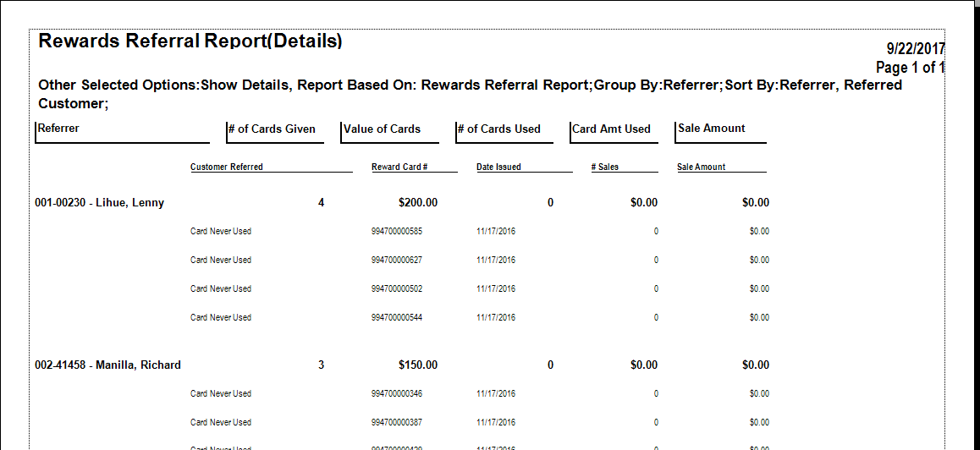980x450 pixels.
Task: Click the $150.00 value of cards total
Action: tap(418, 365)
